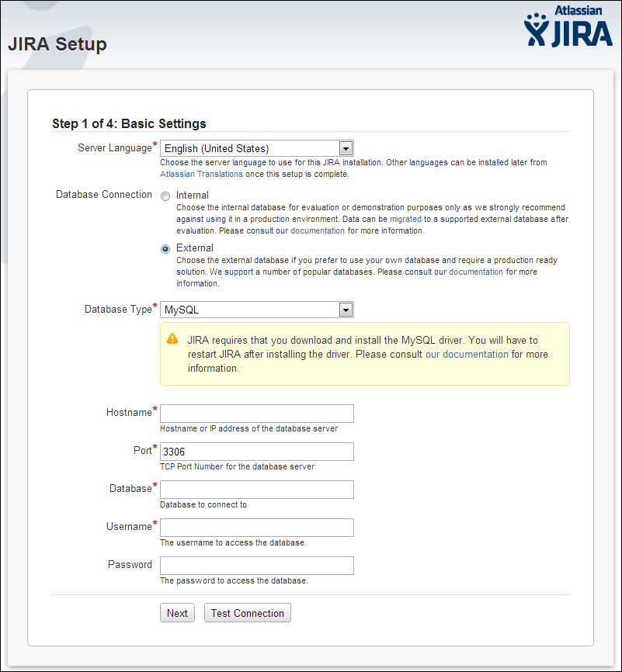Focus the Hostname input field
Image resolution: width=622 pixels, height=672 pixels.
257,414
